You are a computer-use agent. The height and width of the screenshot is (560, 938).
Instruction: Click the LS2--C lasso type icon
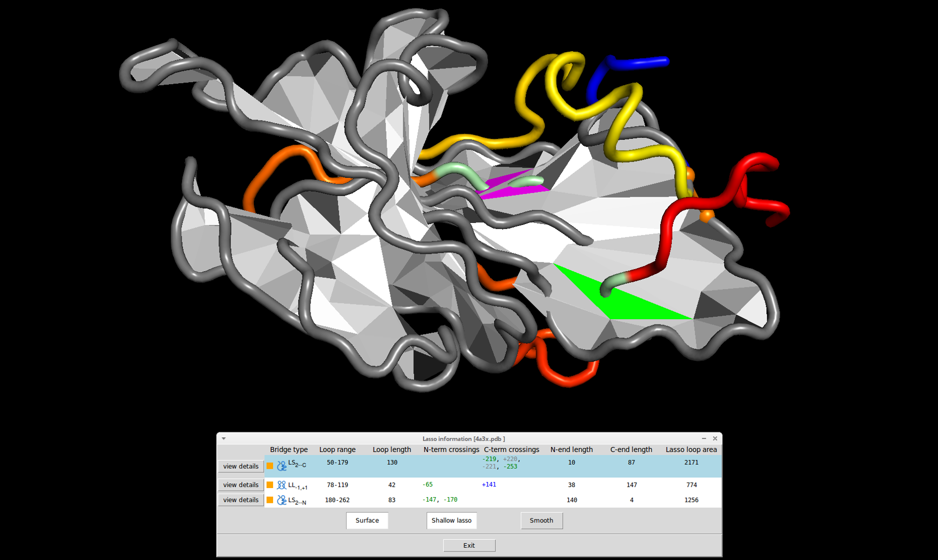tap(282, 465)
